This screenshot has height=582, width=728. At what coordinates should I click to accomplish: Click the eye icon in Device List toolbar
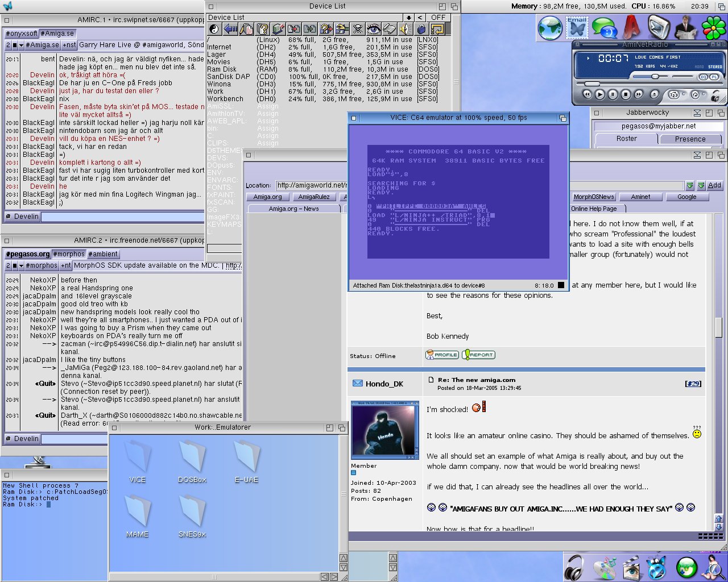[x=374, y=29]
